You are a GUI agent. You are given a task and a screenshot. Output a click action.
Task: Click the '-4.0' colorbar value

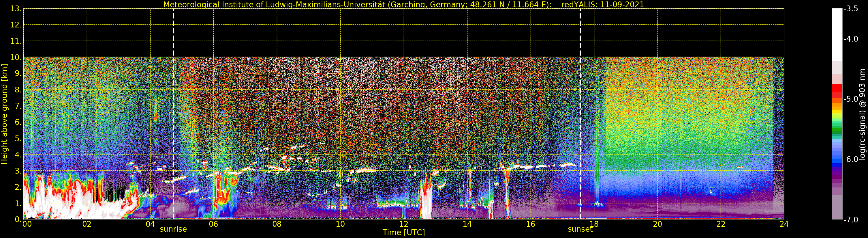(851, 39)
